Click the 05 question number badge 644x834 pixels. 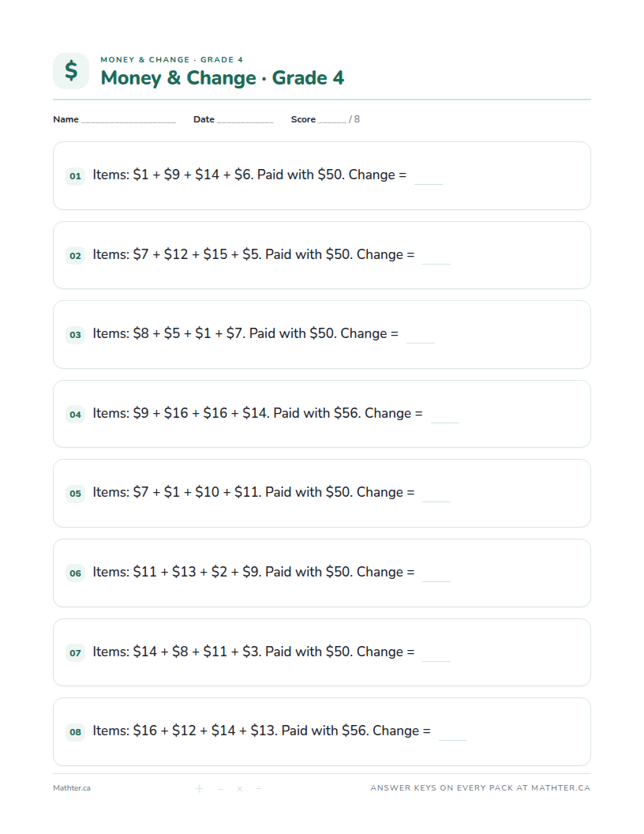[76, 494]
